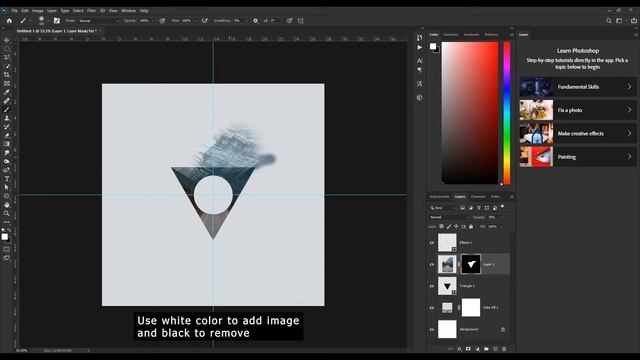The height and width of the screenshot is (360, 640).
Task: Pick a color in the red color field
Action: (x=470, y=113)
